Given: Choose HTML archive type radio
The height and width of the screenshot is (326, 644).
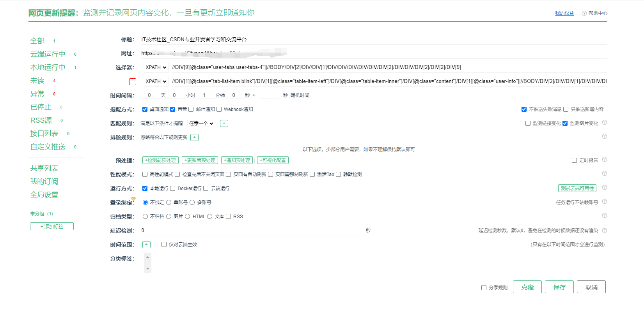Looking at the screenshot, I should click(188, 217).
